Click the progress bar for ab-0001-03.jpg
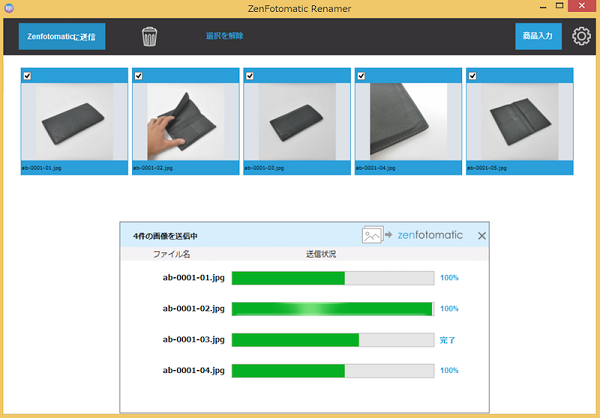Screen dimensions: 600x418 coord(333,340)
